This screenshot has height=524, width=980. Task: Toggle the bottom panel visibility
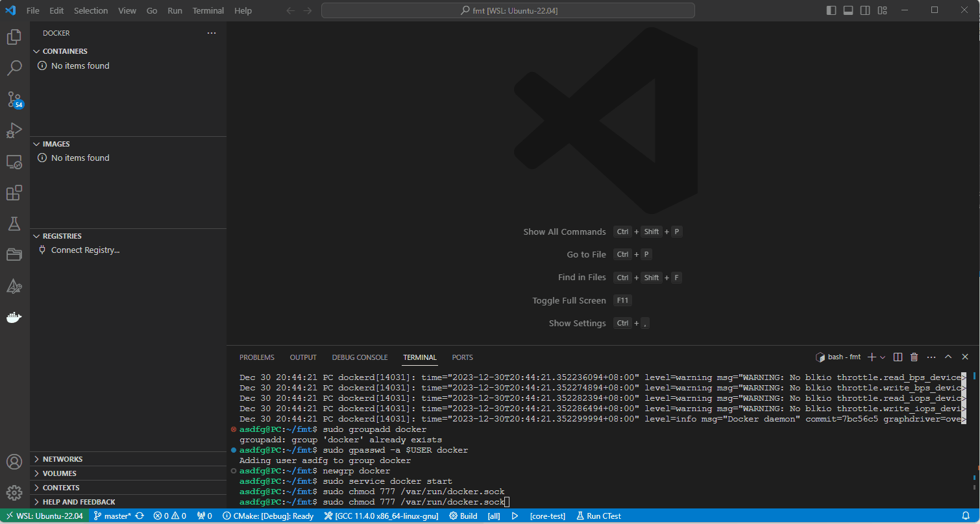[848, 10]
